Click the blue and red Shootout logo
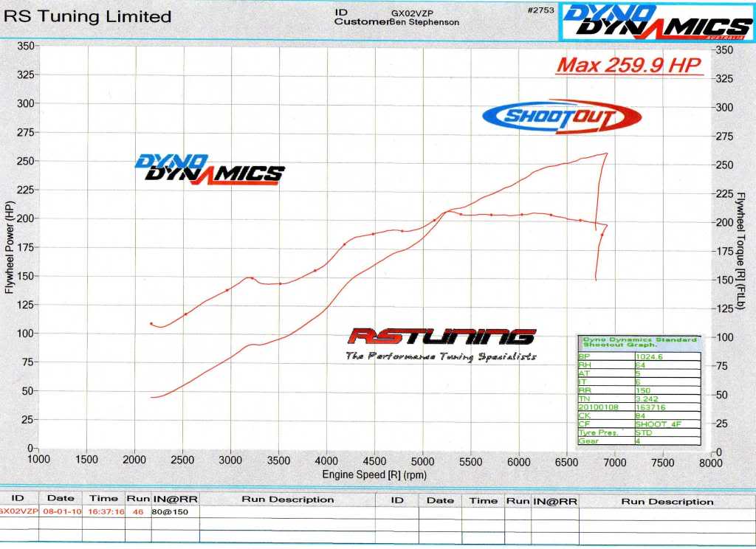Viewport: 756px width, 549px height. [562, 116]
